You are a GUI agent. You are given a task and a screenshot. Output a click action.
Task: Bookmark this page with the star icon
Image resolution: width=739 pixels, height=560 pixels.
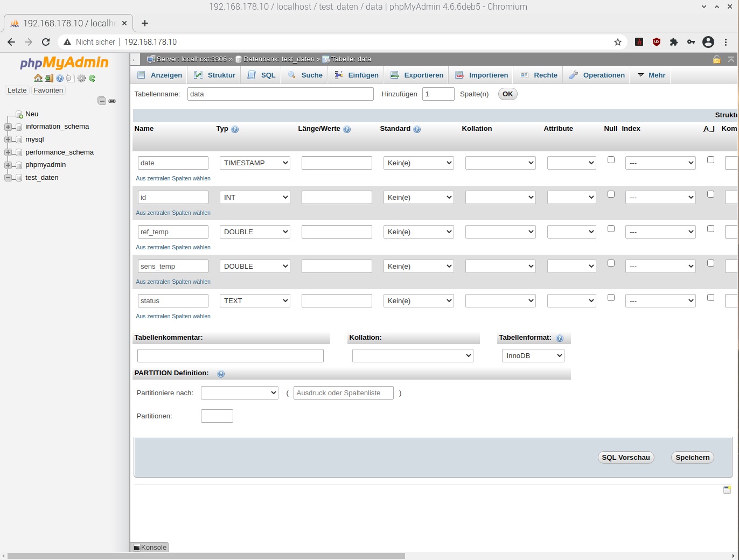coord(617,42)
